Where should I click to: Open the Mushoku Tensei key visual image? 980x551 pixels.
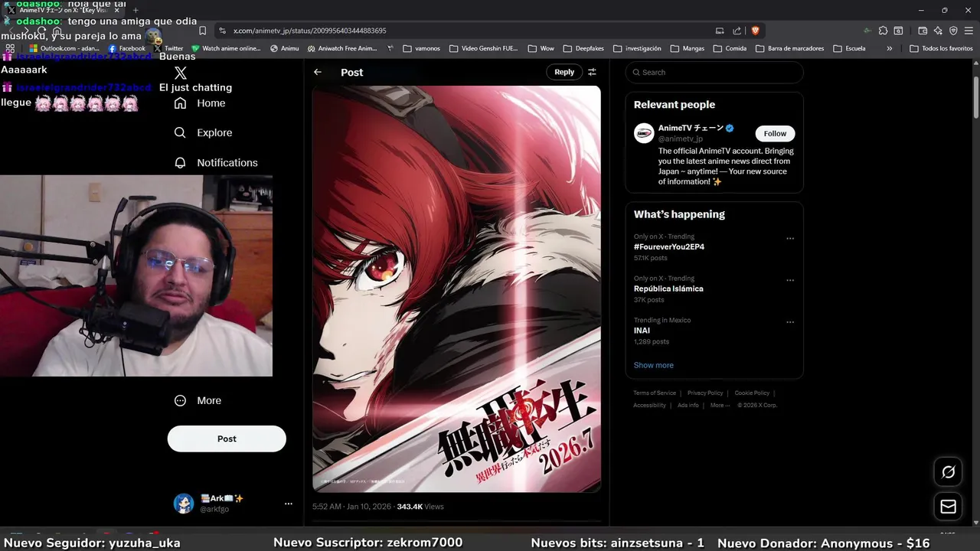point(456,289)
